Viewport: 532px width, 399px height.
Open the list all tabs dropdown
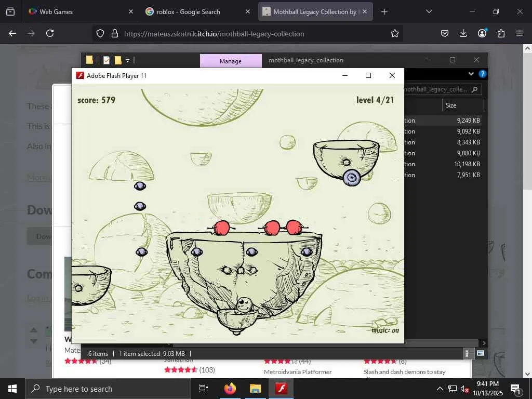(x=429, y=11)
